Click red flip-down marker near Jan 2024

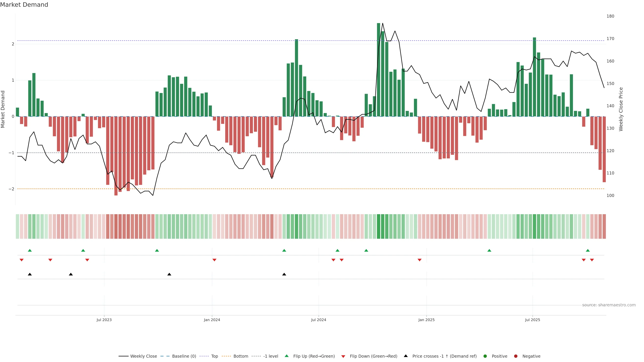coord(214,260)
